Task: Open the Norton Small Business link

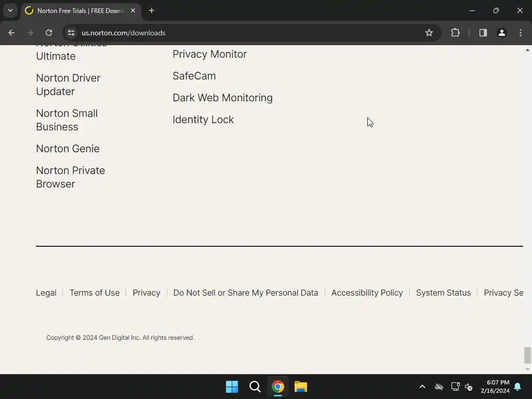Action: (x=67, y=120)
